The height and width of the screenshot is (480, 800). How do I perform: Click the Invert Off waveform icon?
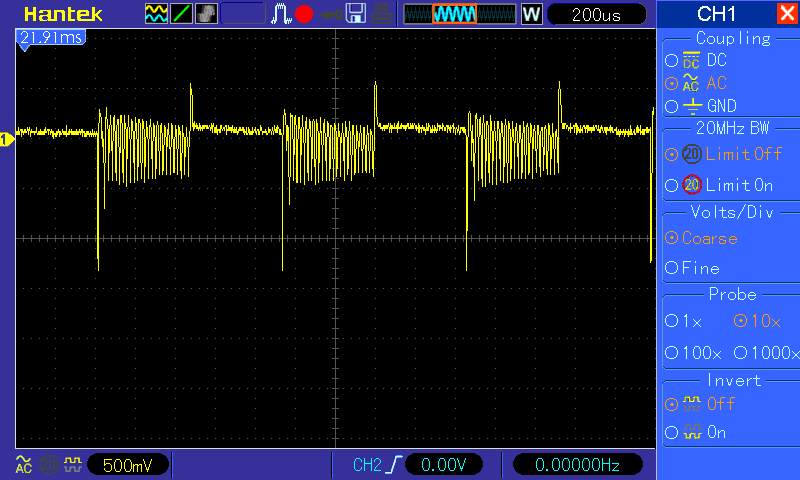coord(692,404)
